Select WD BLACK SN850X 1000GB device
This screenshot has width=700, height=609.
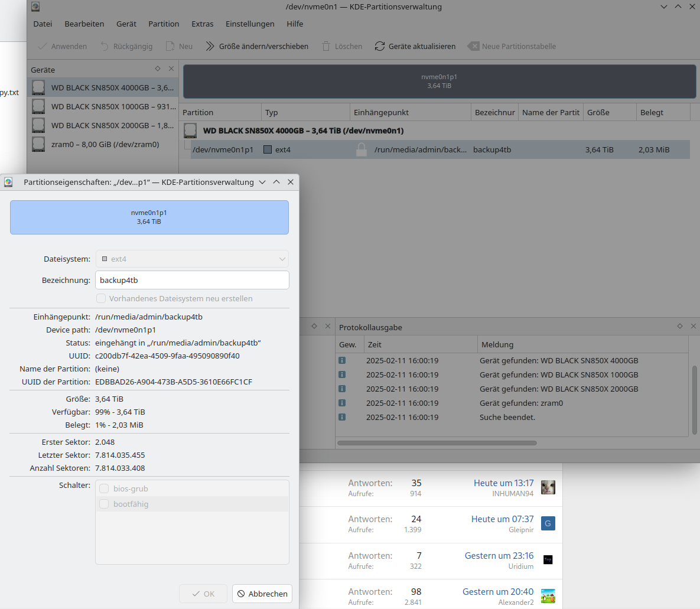[103, 107]
